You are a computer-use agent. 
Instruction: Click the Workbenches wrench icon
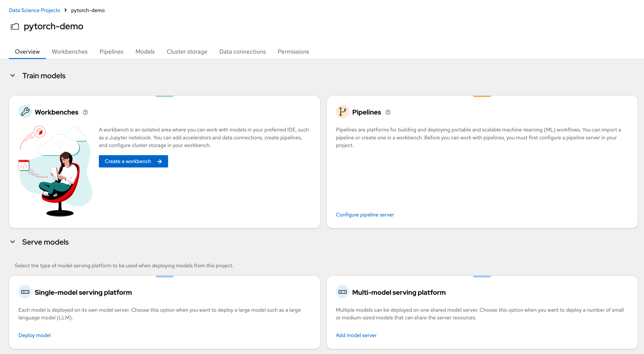point(25,112)
